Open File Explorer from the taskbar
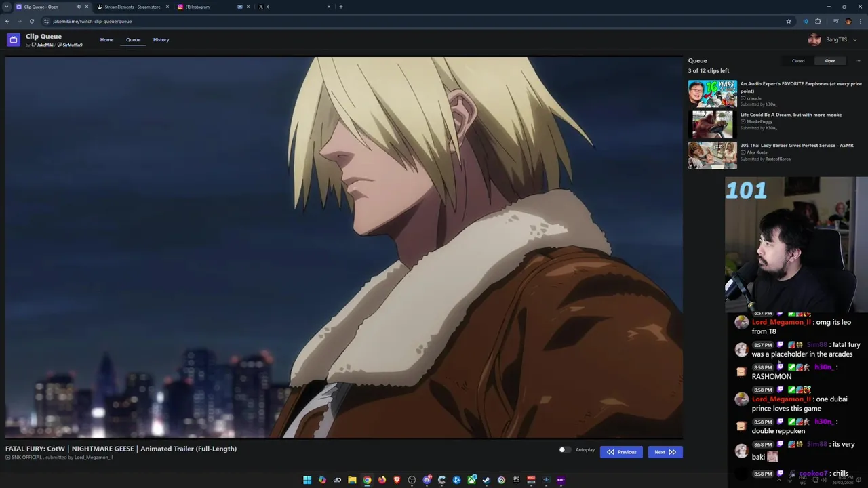 point(352,480)
